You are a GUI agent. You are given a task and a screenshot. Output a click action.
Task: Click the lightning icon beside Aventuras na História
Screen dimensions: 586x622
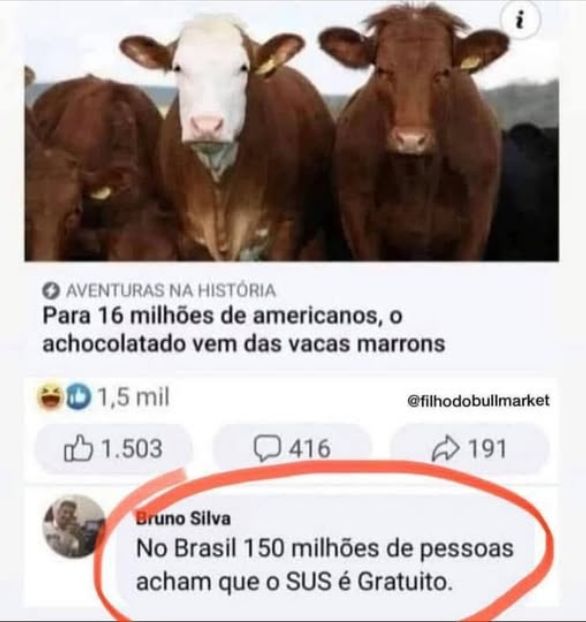tap(50, 292)
